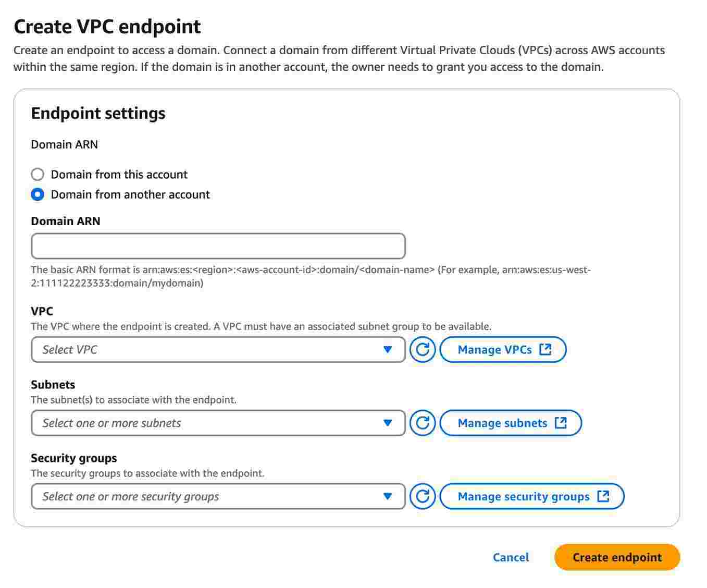Open the Select VPC dropdown
This screenshot has height=588, width=707.
point(218,350)
